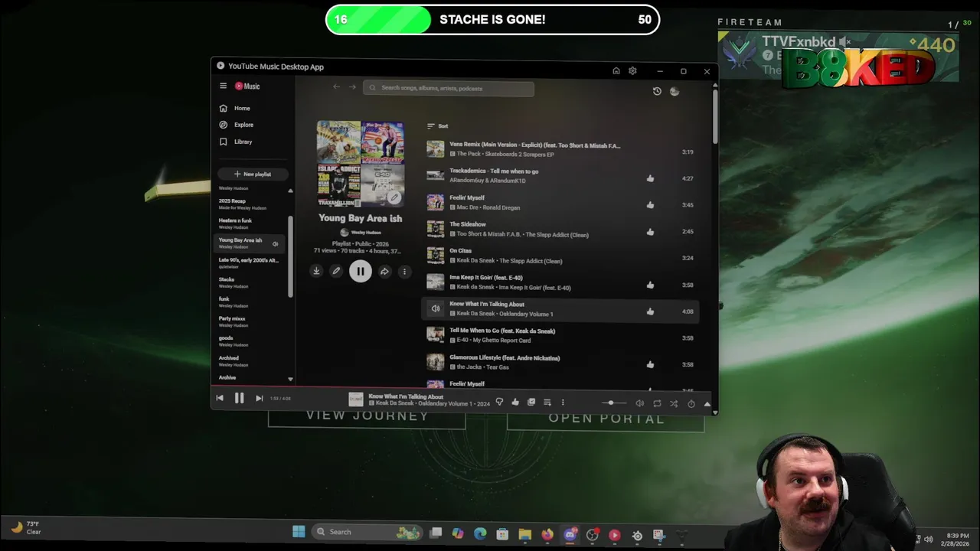Viewport: 980px width, 551px height.
Task: Open the sleep timer icon
Action: pos(691,403)
